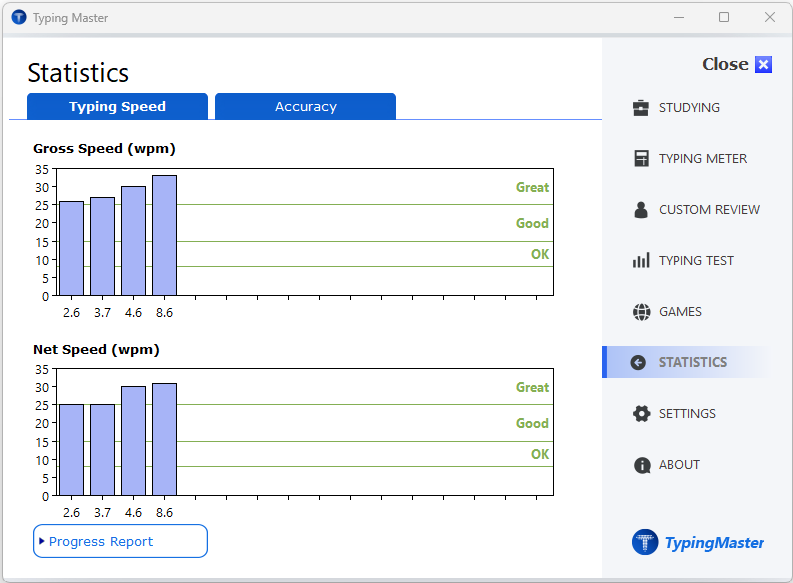Click the OK label in Gross Speed chart
This screenshot has height=583, width=793.
coord(540,254)
